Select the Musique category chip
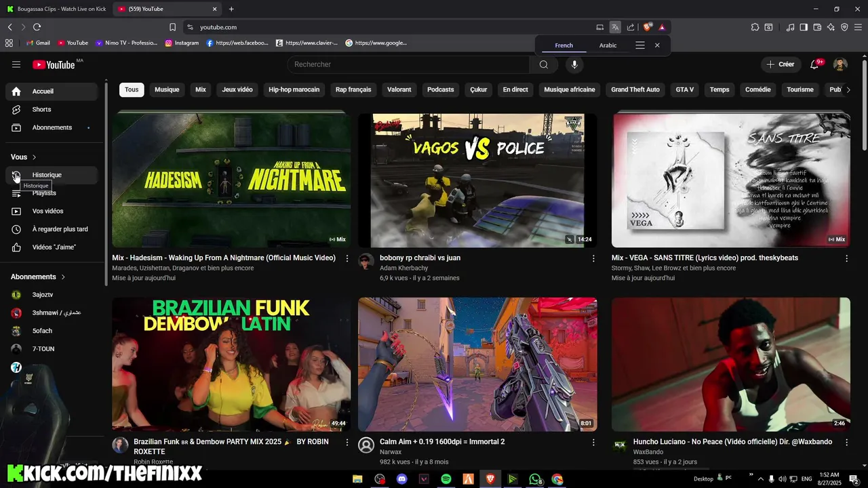 pos(167,89)
